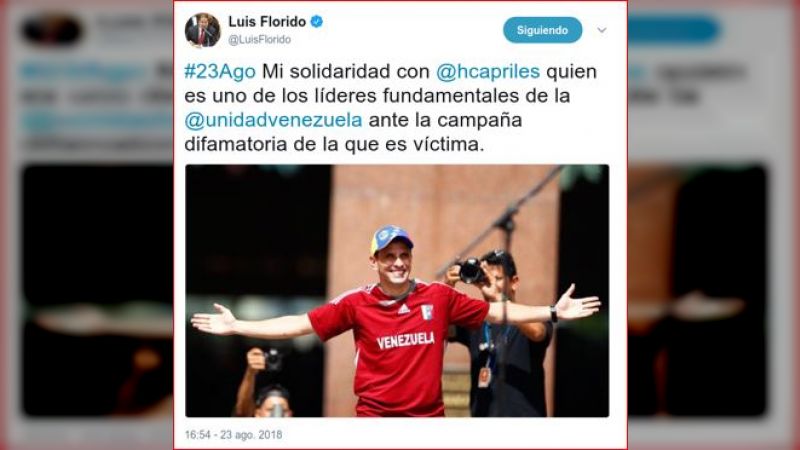The width and height of the screenshot is (800, 450).
Task: Click the blurred photo on the left side
Action: pos(97,290)
